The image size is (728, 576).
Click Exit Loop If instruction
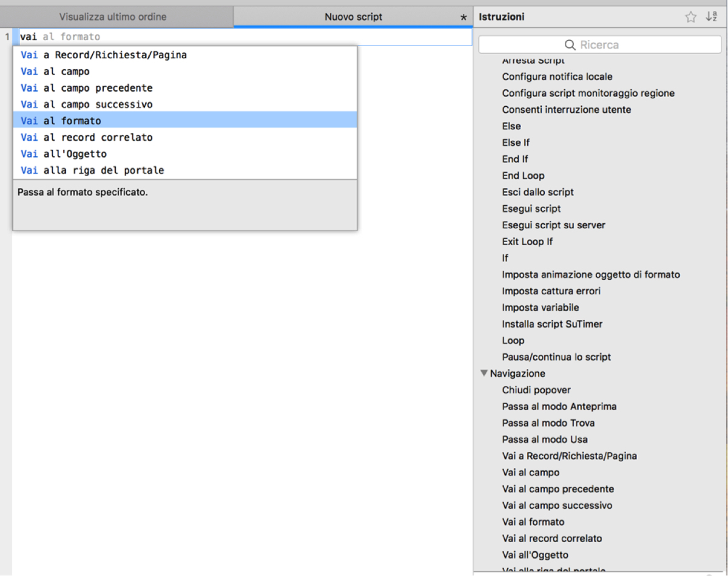point(527,241)
